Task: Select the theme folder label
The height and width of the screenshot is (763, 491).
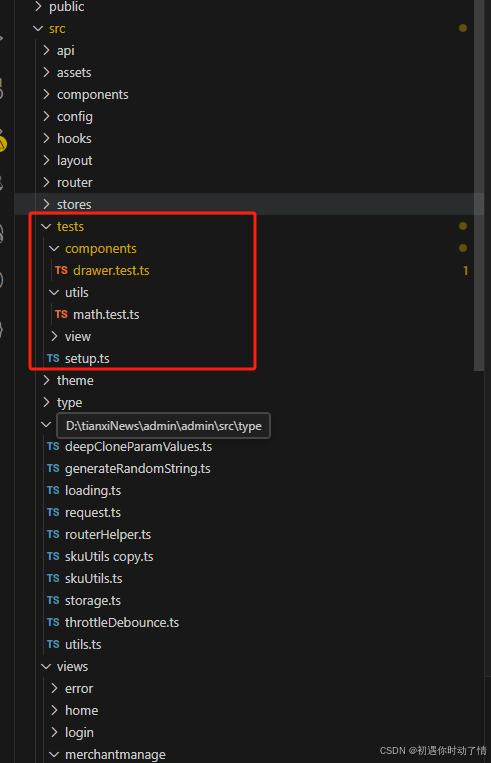Action: (x=75, y=381)
